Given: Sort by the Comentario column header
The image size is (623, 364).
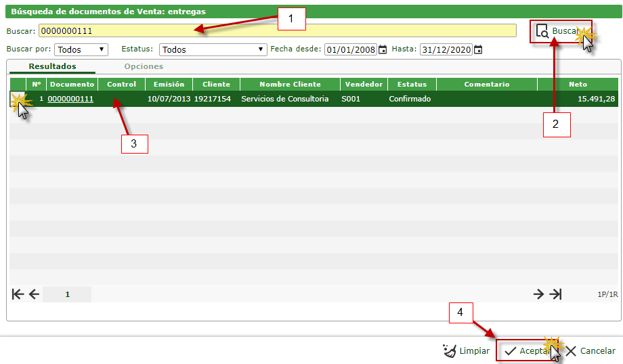Looking at the screenshot, I should tap(487, 84).
